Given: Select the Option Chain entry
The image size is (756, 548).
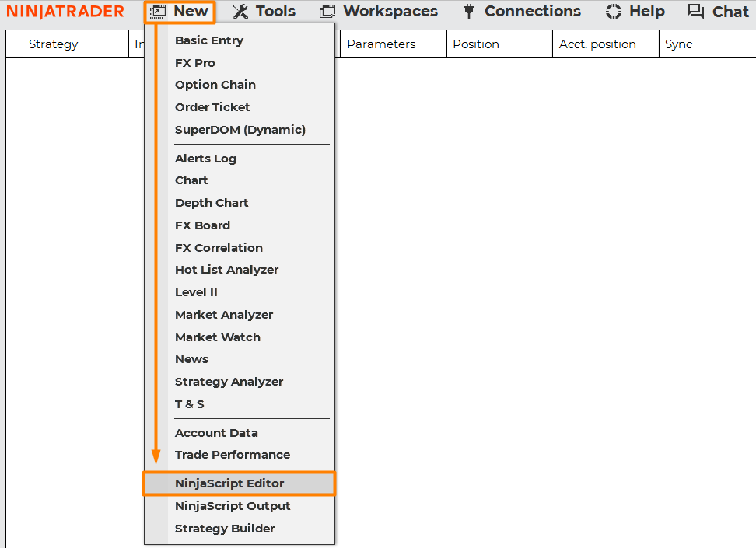Looking at the screenshot, I should pos(215,85).
